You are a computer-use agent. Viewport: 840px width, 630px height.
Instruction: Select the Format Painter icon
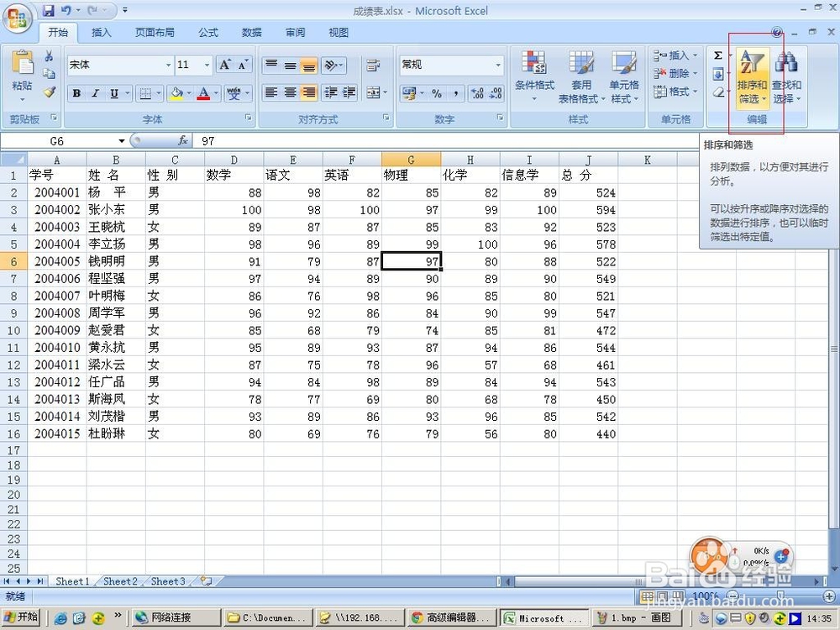pyautogui.click(x=48, y=92)
